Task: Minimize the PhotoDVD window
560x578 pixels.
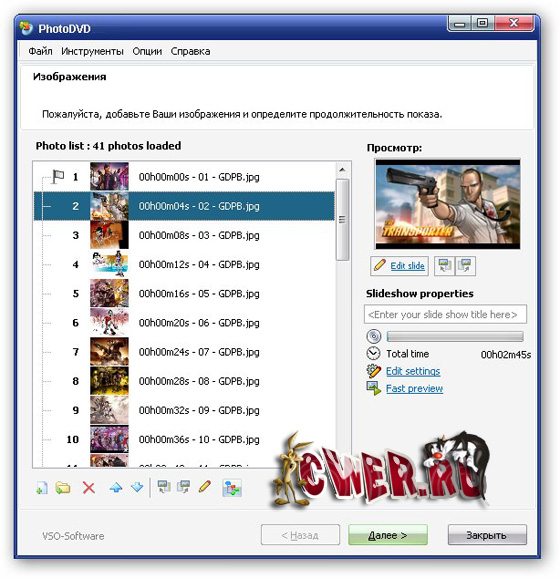Action: [459, 24]
